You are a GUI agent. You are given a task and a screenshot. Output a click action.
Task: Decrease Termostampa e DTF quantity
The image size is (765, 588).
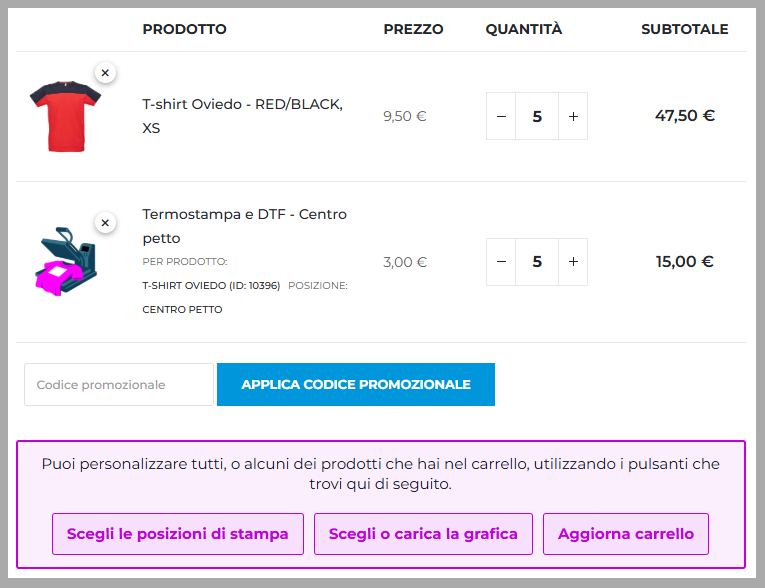click(501, 262)
